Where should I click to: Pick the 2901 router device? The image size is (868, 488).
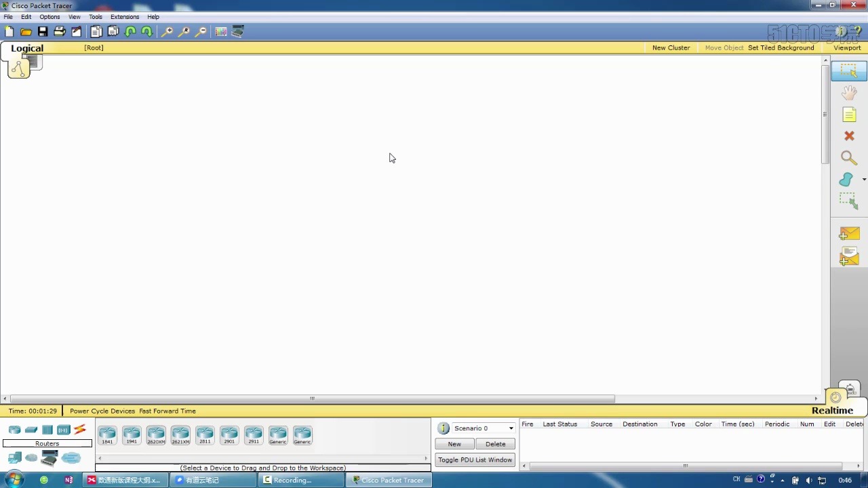click(229, 435)
